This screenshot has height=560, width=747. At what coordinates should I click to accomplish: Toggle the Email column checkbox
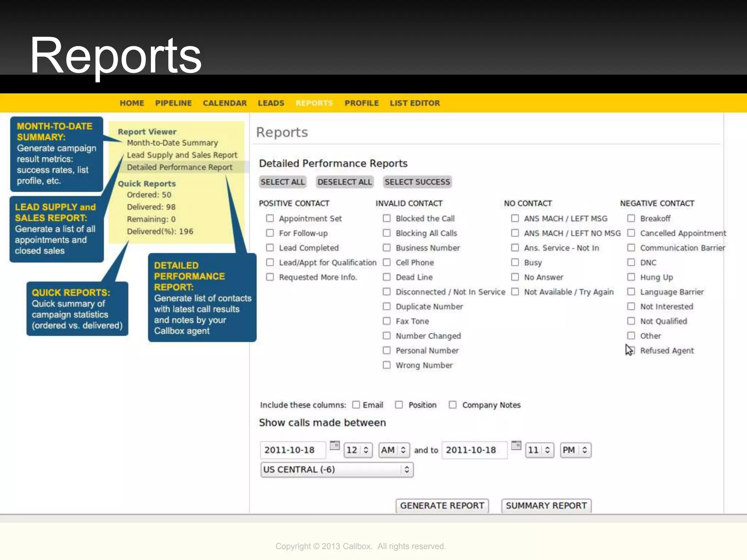point(356,405)
